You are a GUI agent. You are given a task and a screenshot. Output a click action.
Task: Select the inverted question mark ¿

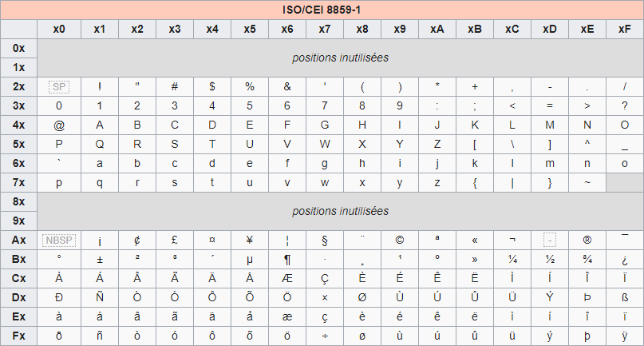(625, 259)
